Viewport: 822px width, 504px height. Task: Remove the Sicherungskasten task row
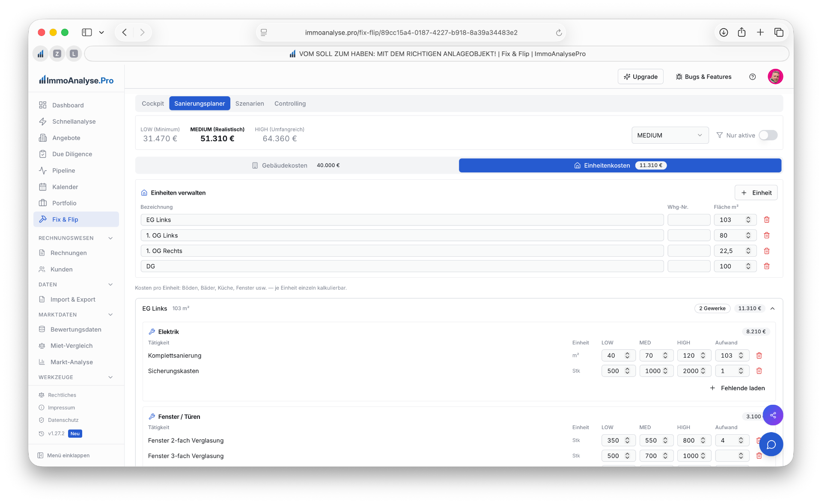coord(759,371)
